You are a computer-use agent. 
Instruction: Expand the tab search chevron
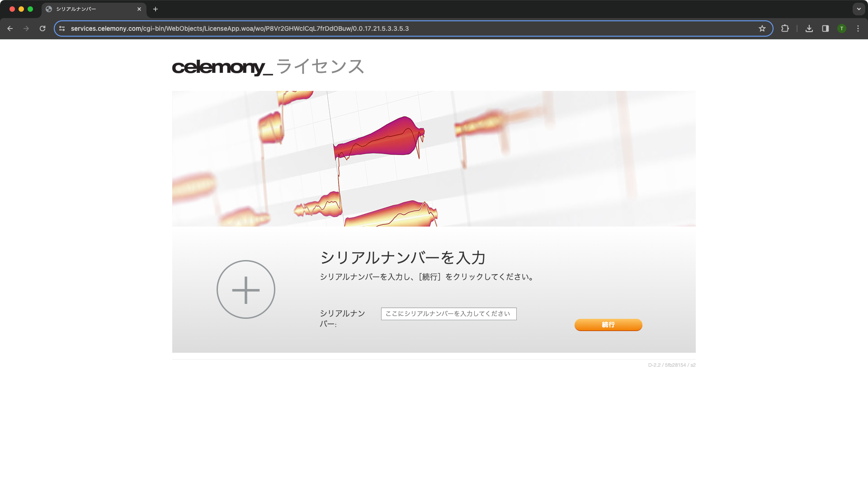click(859, 9)
